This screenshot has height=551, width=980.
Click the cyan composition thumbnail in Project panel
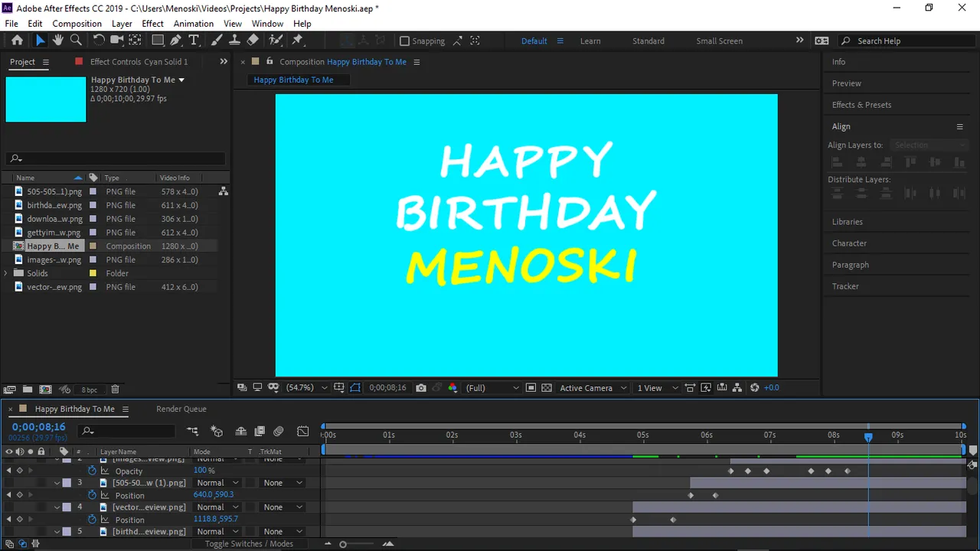click(x=46, y=99)
